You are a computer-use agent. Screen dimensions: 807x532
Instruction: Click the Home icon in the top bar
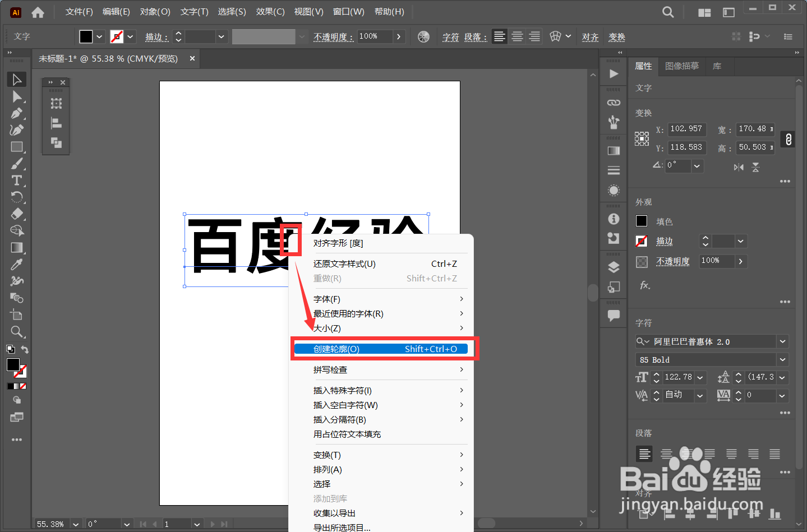(38, 12)
